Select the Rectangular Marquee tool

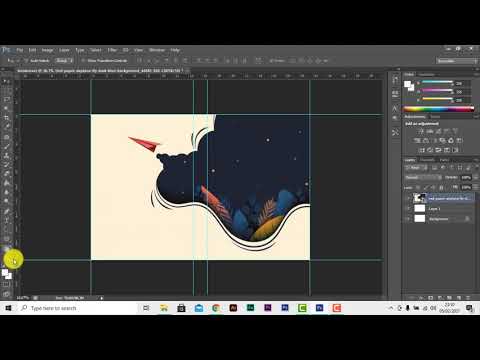point(6,90)
